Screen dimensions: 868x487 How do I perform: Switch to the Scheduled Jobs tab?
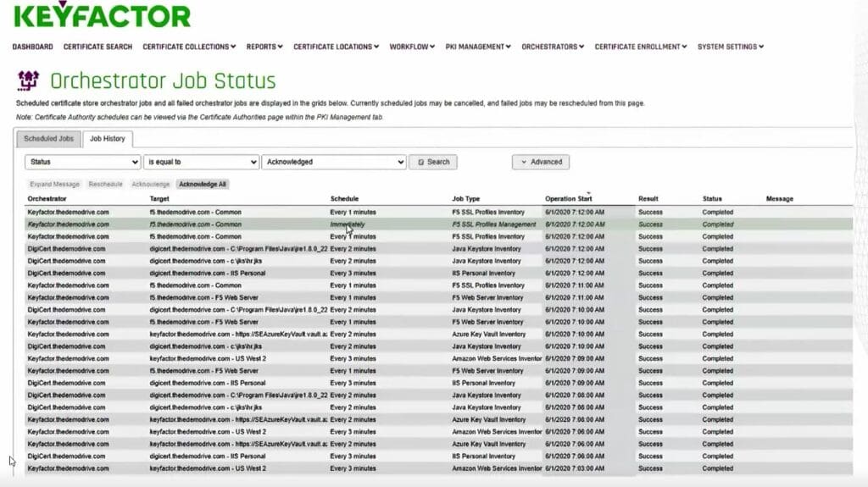(48, 139)
